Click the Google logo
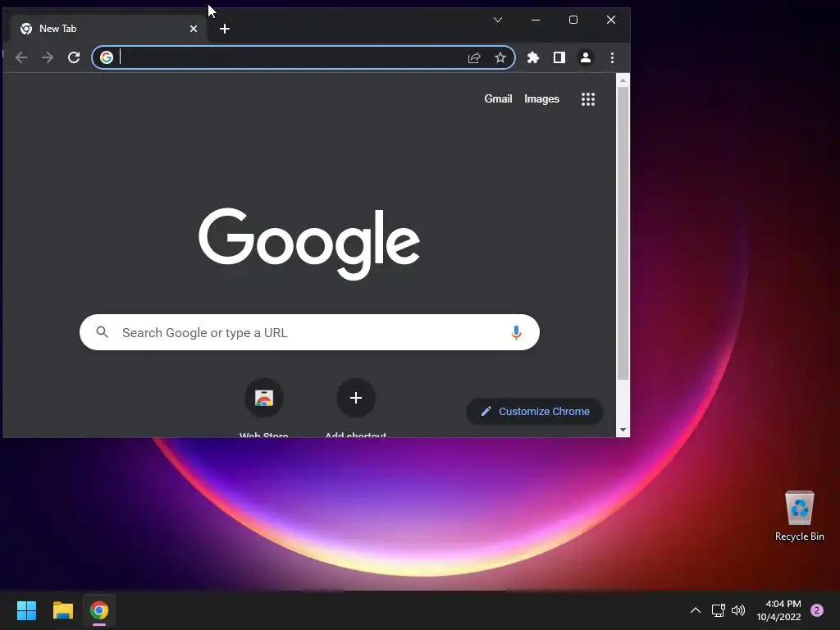This screenshot has width=840, height=630. click(309, 244)
